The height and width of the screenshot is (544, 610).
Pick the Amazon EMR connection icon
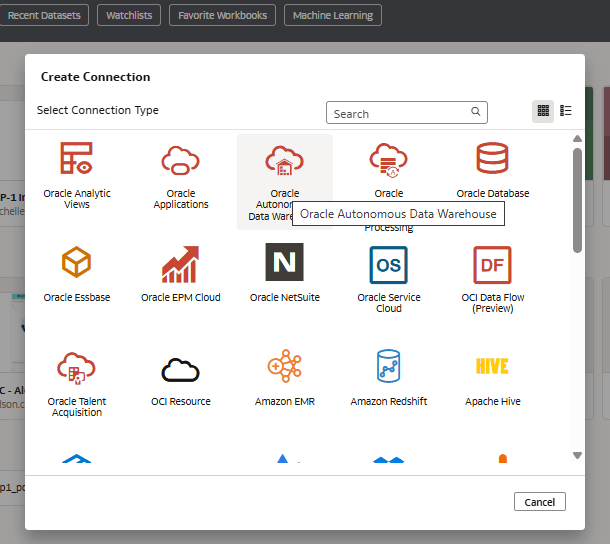[x=284, y=366]
